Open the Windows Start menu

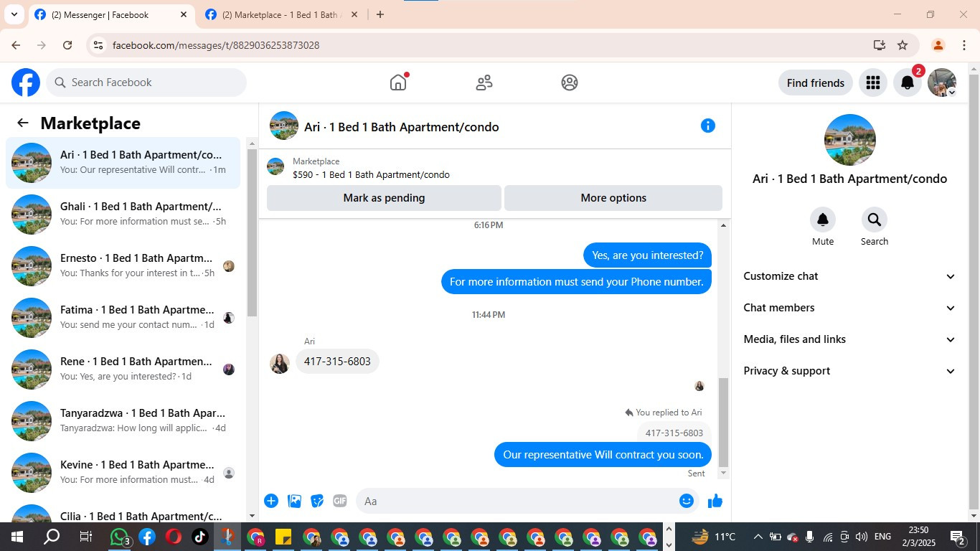[17, 537]
